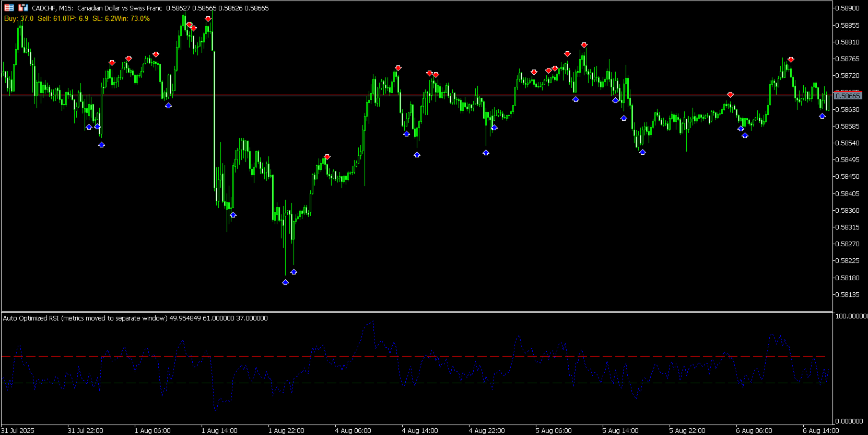The width and height of the screenshot is (868, 435).
Task: Click the '4 Aug 06:00' time label
Action: tap(353, 430)
